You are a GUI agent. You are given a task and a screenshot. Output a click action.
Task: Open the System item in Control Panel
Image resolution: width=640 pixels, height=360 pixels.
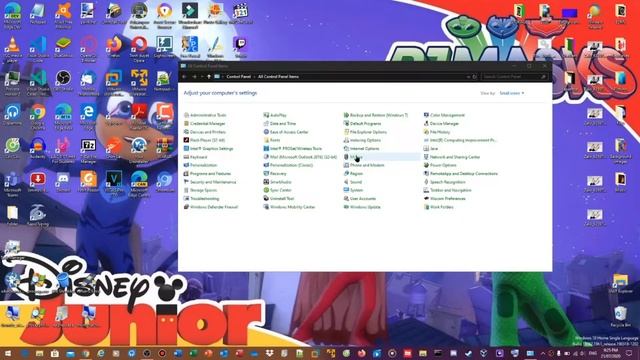[353, 190]
